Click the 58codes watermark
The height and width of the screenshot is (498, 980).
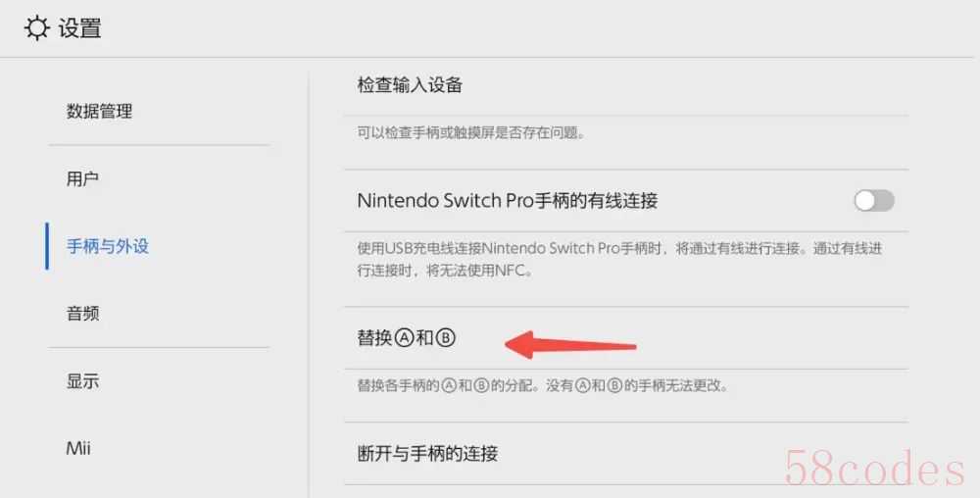[x=875, y=469]
